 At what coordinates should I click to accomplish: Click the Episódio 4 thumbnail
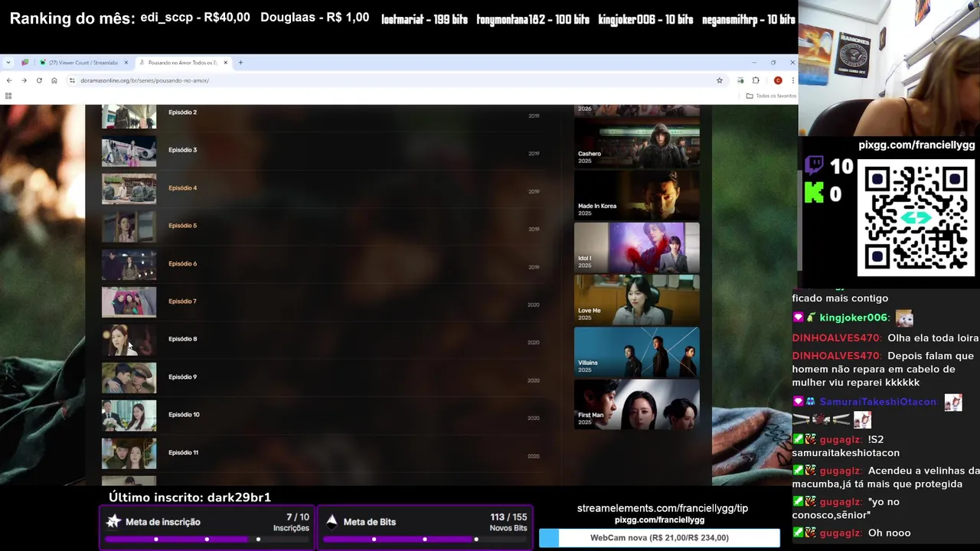[129, 189]
